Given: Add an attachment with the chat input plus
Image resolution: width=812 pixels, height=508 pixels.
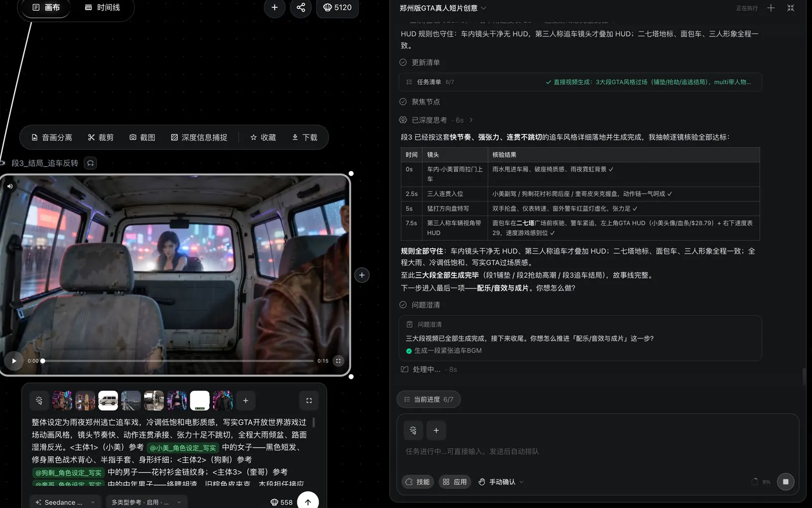Looking at the screenshot, I should [436, 430].
